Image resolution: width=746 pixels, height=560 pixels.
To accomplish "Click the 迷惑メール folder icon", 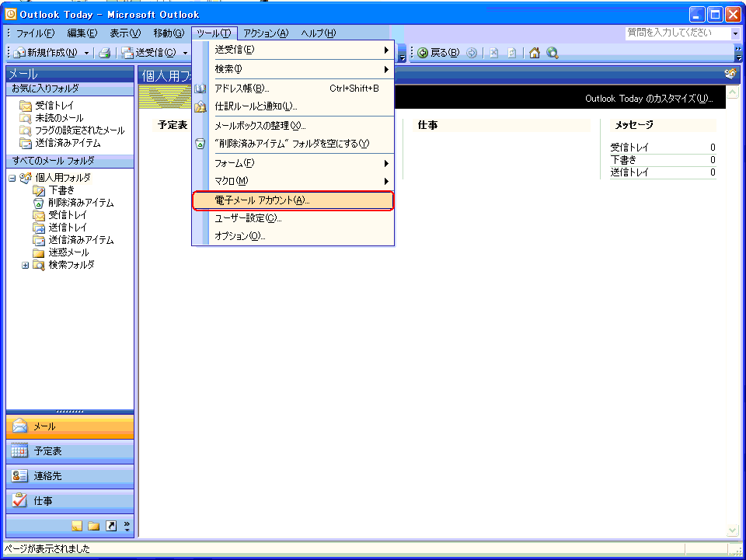I will tap(39, 252).
